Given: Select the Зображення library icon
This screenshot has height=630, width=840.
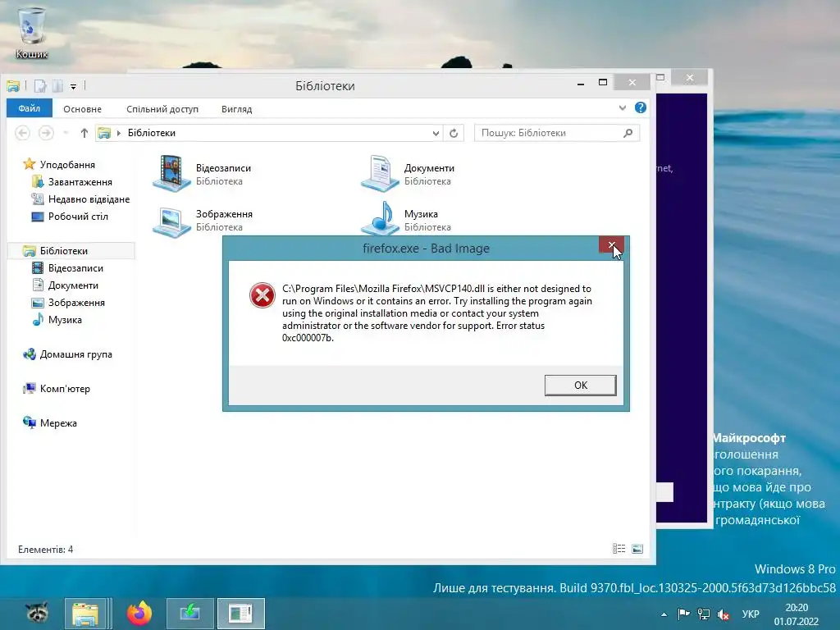Looking at the screenshot, I should click(172, 221).
